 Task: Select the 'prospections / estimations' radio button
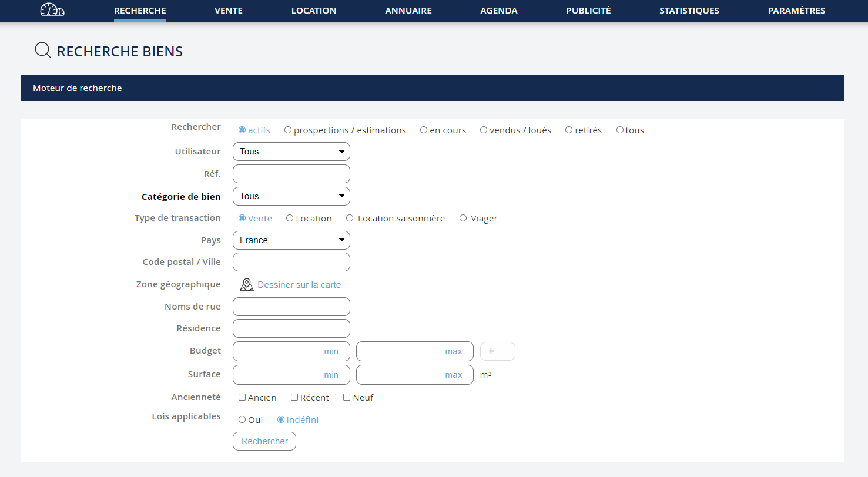(x=288, y=130)
